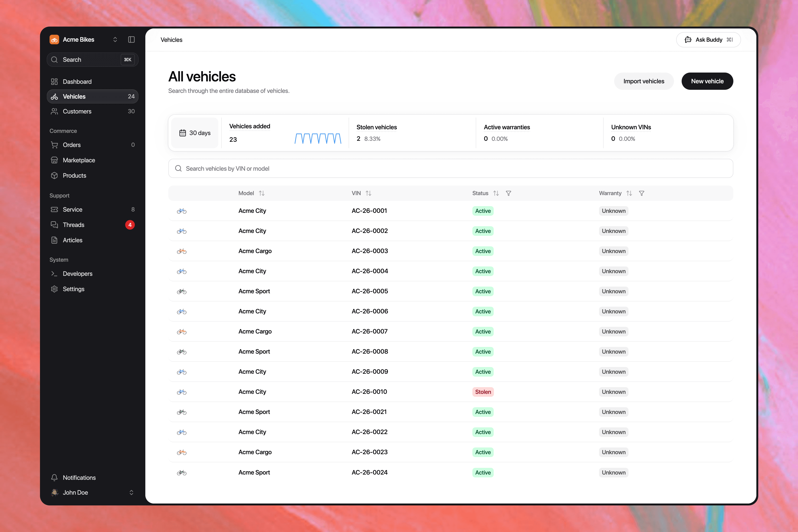Screen dimensions: 798x532
Task: Expand the Acme Bikes workspace switcher
Action: pyautogui.click(x=115, y=40)
